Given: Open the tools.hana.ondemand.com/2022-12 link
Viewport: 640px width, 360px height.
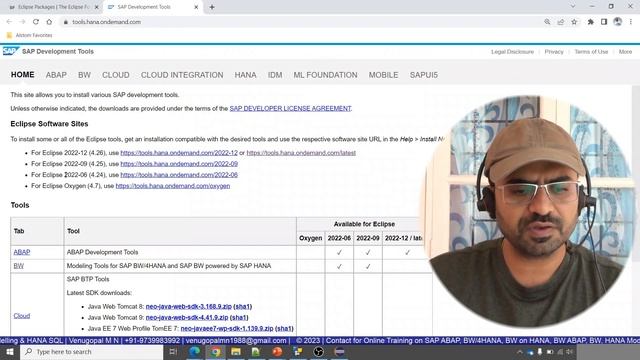Looking at the screenshot, I should (179, 153).
